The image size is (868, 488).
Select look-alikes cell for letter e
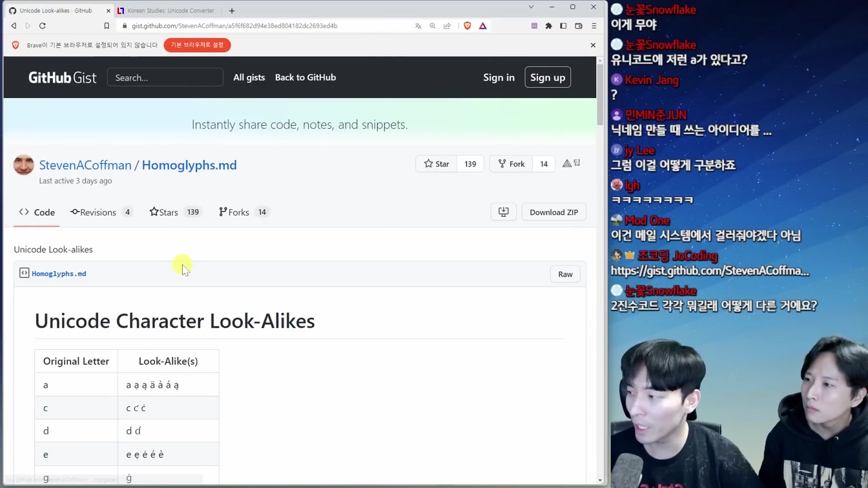pyautogui.click(x=169, y=454)
